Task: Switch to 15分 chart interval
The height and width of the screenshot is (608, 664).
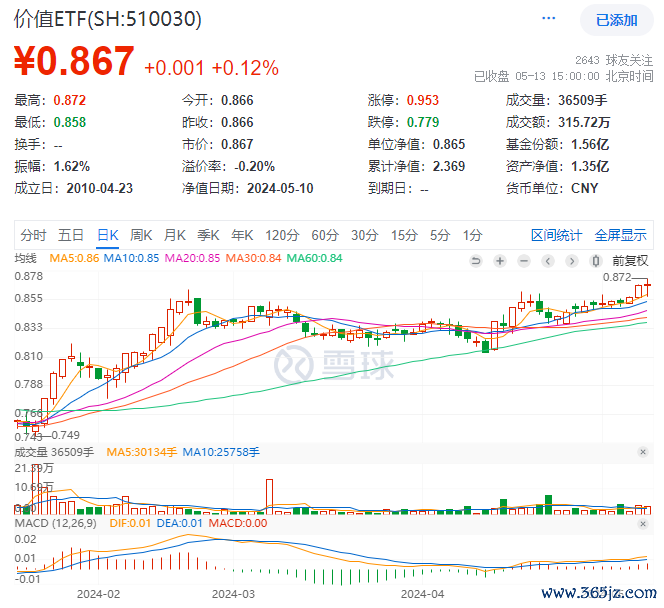Action: [x=404, y=235]
